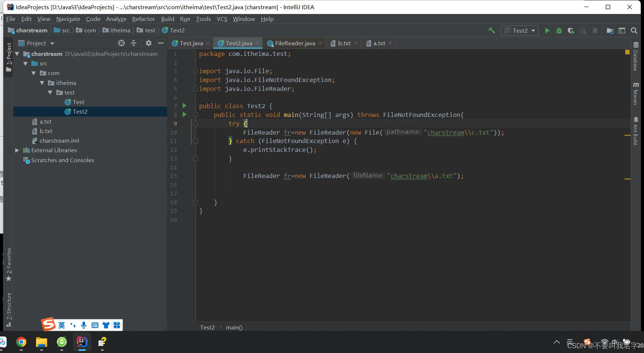Open the Test2 run configuration dropdown
Viewport: 644px width, 353px height.
[x=520, y=31]
